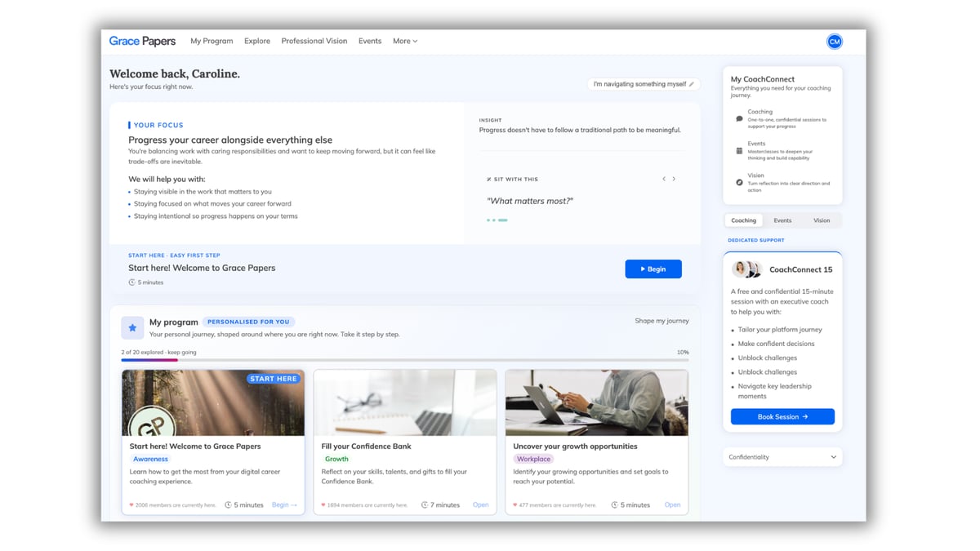Open Professional Vision in navigation

tap(314, 41)
